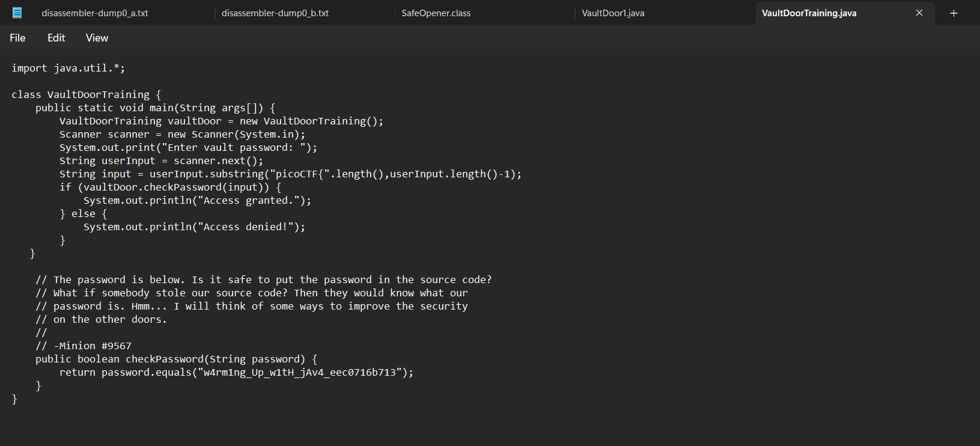Select the VaultDoorTraining.java tab
The width and height of the screenshot is (980, 446).
[x=809, y=13]
